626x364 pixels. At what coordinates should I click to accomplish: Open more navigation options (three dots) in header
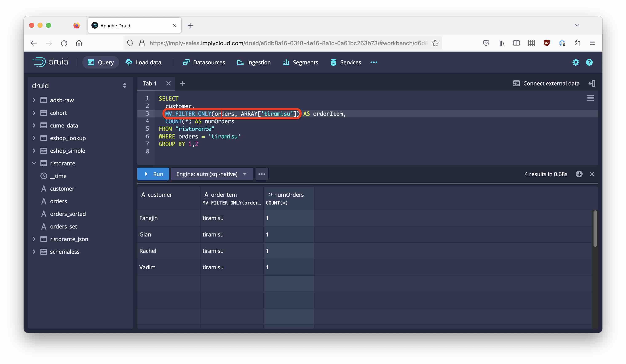[374, 62]
